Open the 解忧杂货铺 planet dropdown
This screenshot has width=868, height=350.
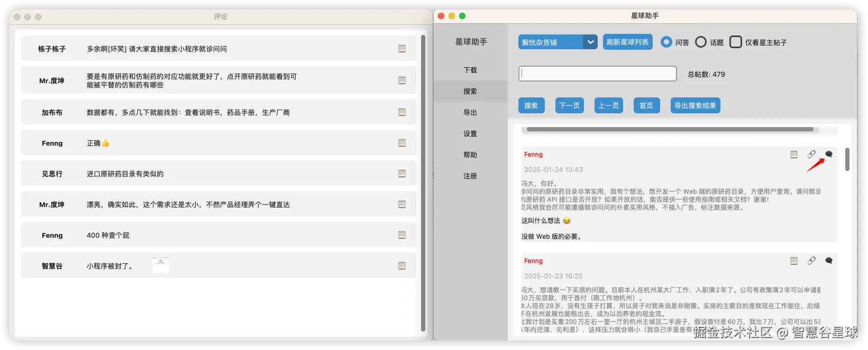click(x=558, y=42)
